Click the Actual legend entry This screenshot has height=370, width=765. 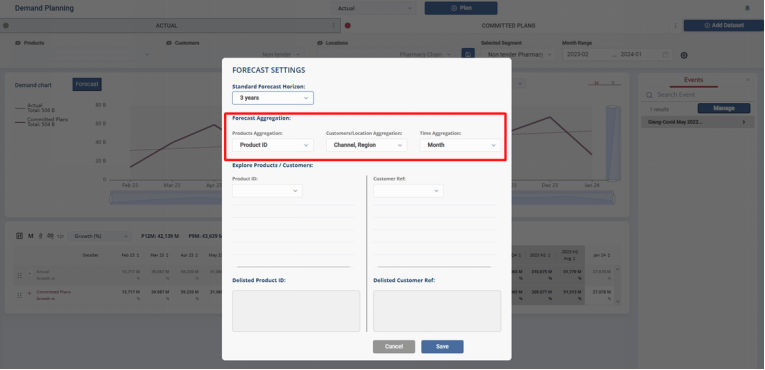[35, 108]
